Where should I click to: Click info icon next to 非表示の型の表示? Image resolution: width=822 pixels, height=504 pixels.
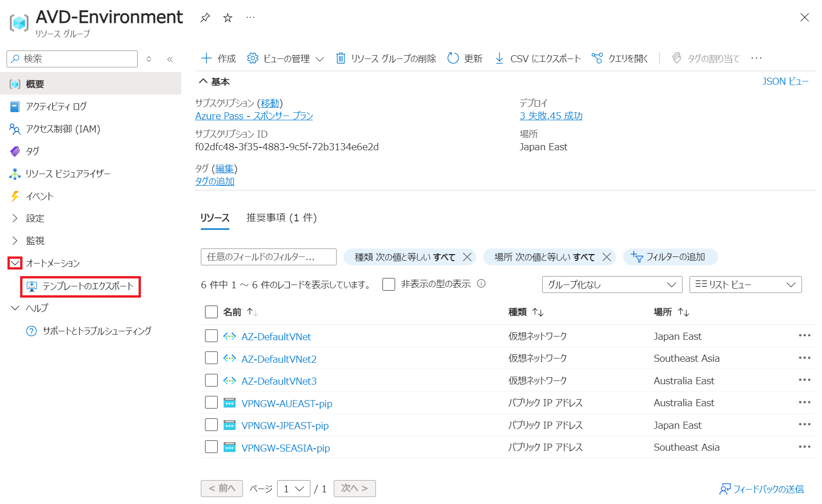(x=481, y=284)
